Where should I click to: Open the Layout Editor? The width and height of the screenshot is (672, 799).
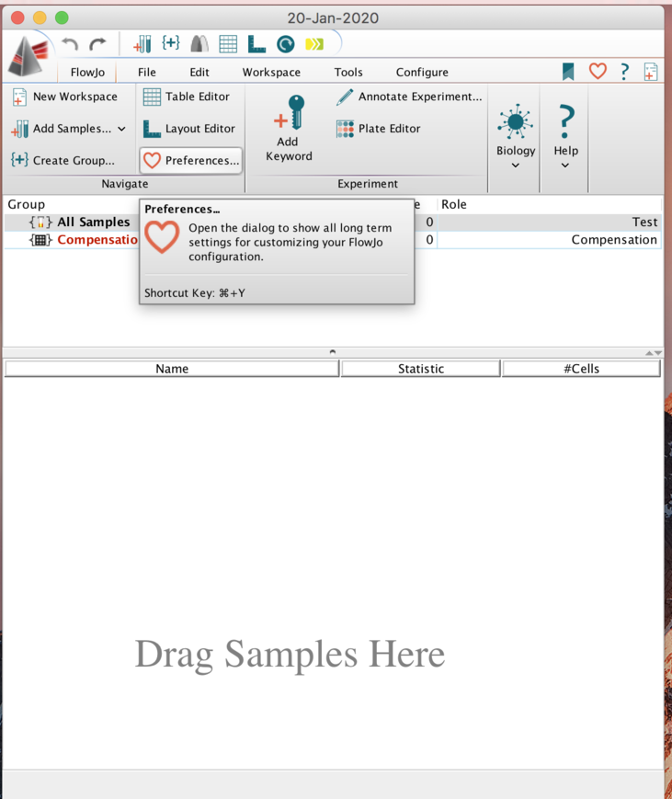(189, 129)
